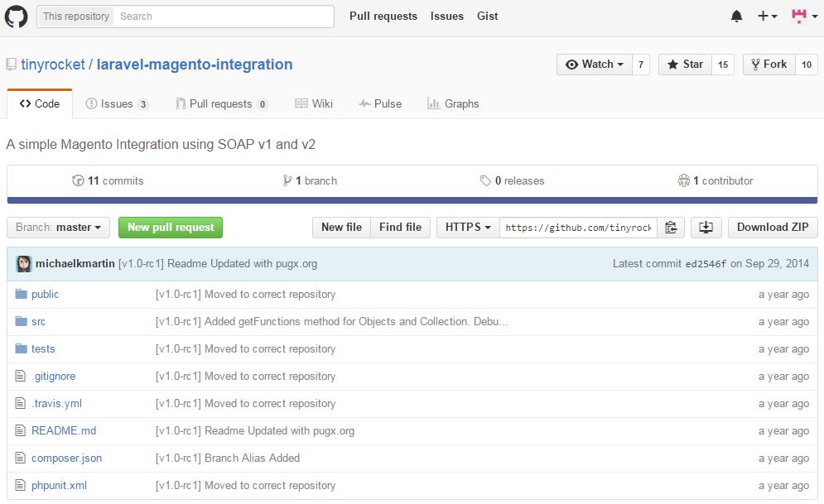This screenshot has width=824, height=504.
Task: Open the notifications bell
Action: 737,17
